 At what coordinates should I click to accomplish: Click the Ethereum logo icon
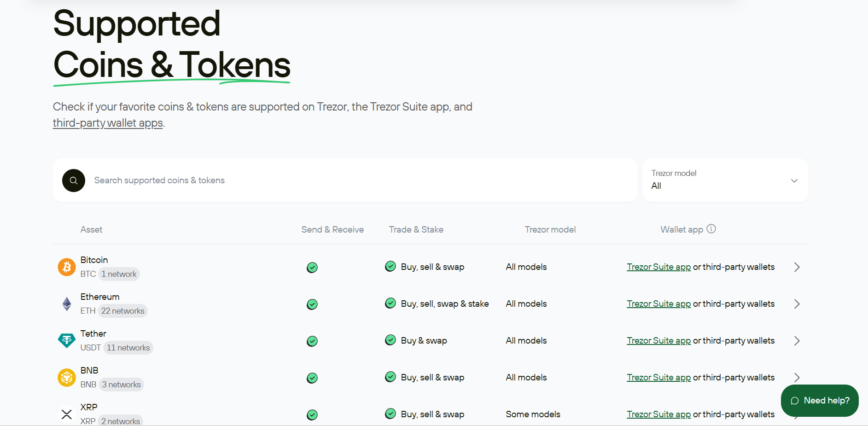click(67, 303)
